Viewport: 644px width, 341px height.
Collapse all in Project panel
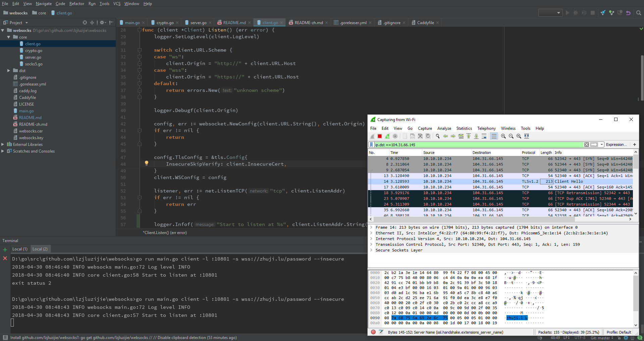(x=92, y=22)
